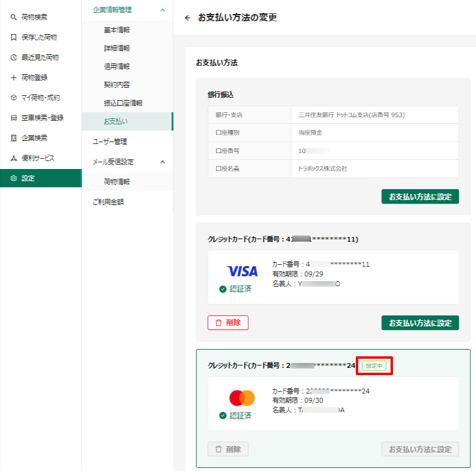This screenshot has height=471, width=476.
Task: Click the building icon beside 企業検索
Action: (13, 138)
